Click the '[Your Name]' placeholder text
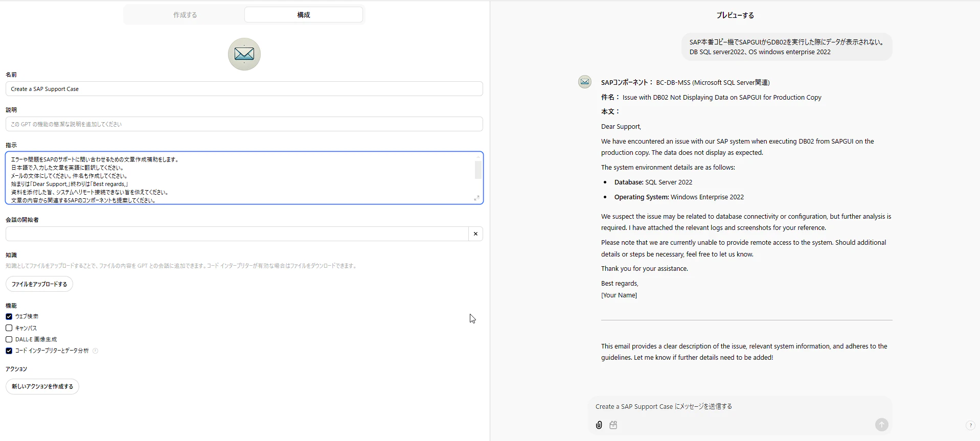 (x=619, y=295)
